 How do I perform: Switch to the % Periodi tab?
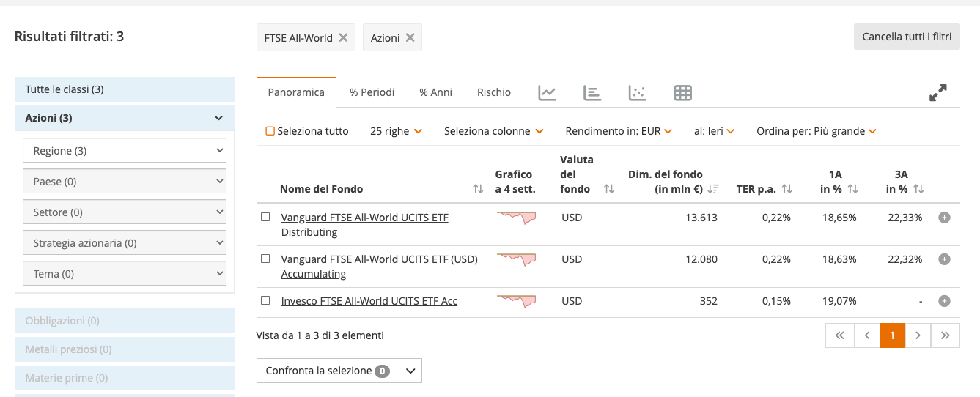(372, 92)
